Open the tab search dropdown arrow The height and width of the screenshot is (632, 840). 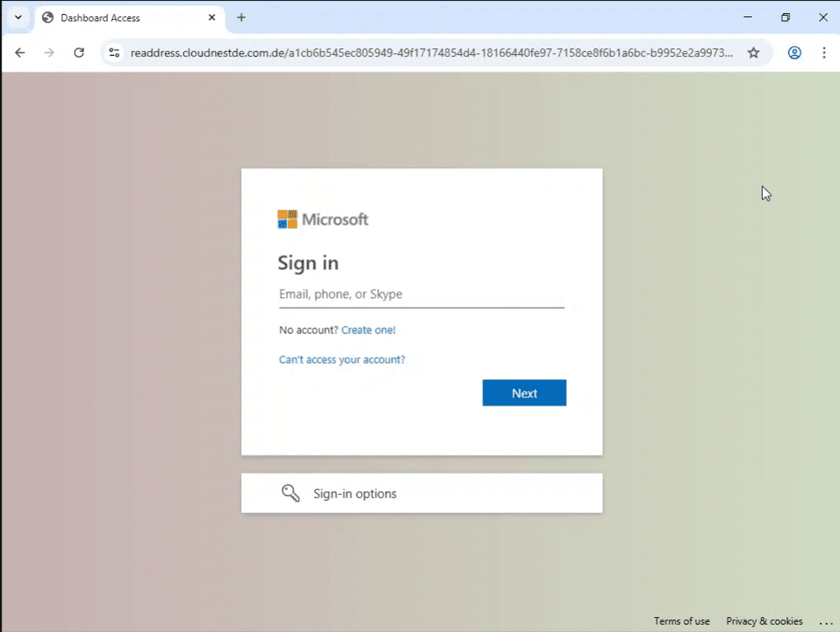[x=18, y=17]
